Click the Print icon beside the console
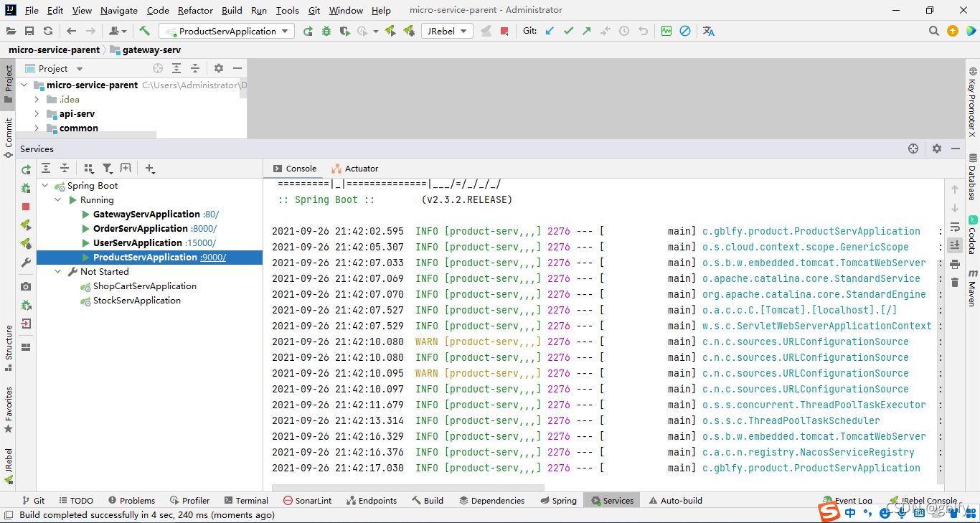 point(955,264)
